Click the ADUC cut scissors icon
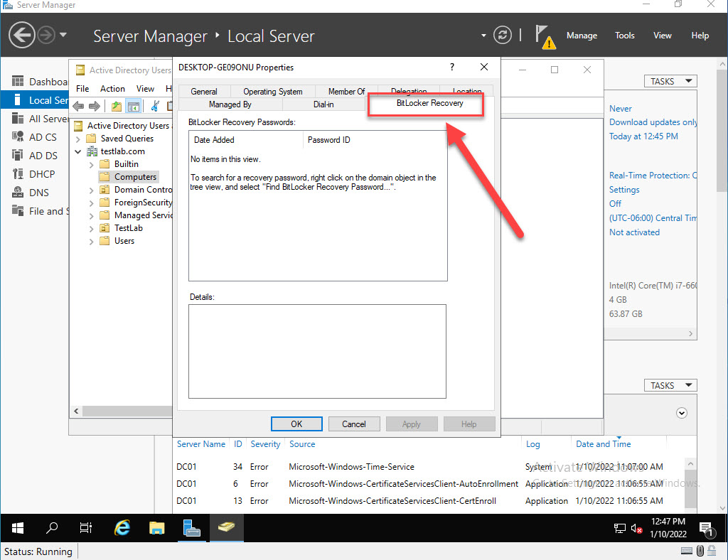This screenshot has width=728, height=560. (155, 107)
